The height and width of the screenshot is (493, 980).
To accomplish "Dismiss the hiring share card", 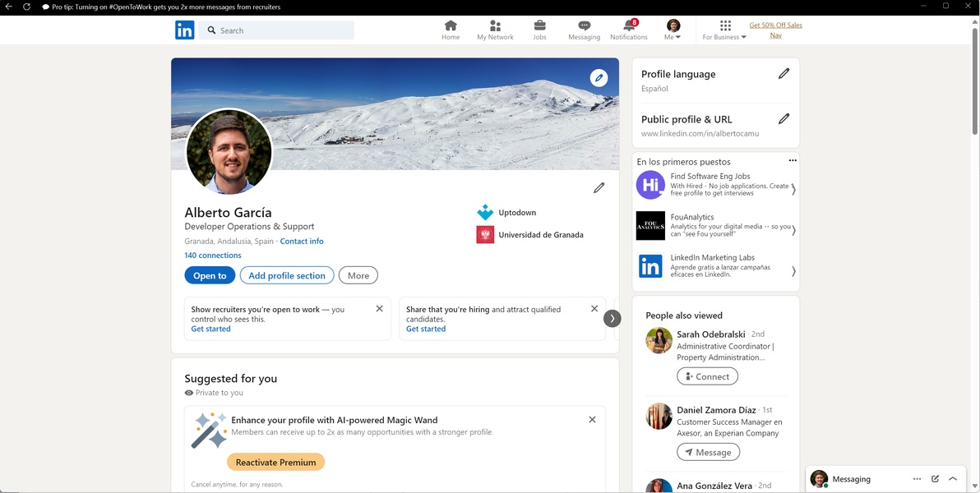I will point(594,309).
